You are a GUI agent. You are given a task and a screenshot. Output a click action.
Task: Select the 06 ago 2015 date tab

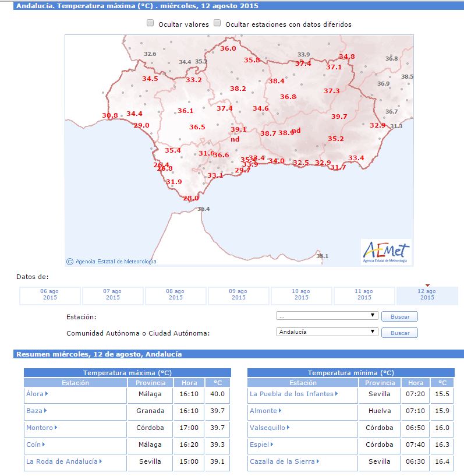coord(50,295)
